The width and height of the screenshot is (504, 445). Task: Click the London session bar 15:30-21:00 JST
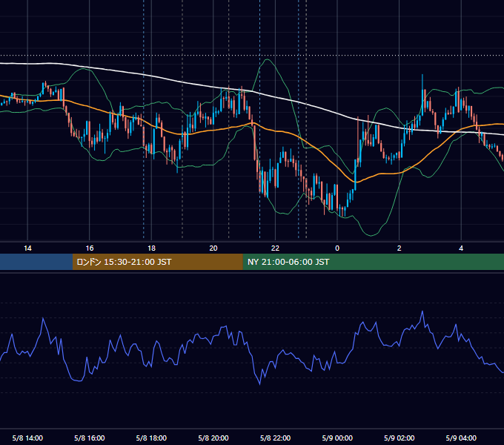157,262
